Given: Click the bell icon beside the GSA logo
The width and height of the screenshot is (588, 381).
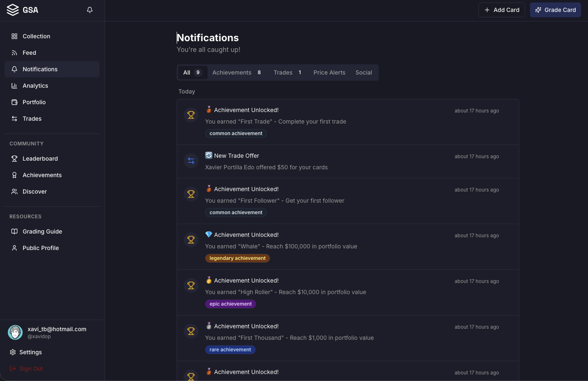Looking at the screenshot, I should [x=90, y=10].
